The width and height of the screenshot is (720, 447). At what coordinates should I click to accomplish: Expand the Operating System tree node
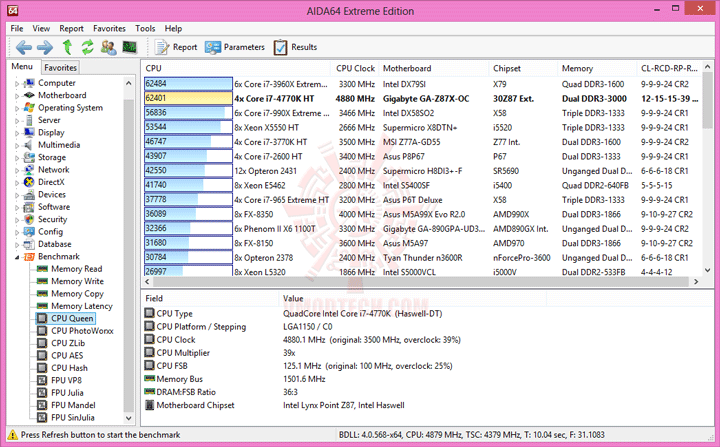pyautogui.click(x=17, y=108)
